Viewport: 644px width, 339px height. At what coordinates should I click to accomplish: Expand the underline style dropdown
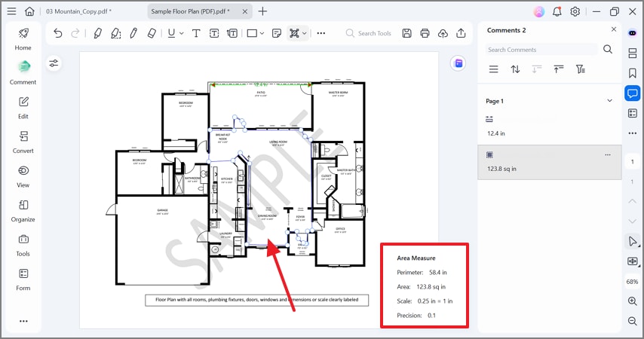click(x=182, y=34)
